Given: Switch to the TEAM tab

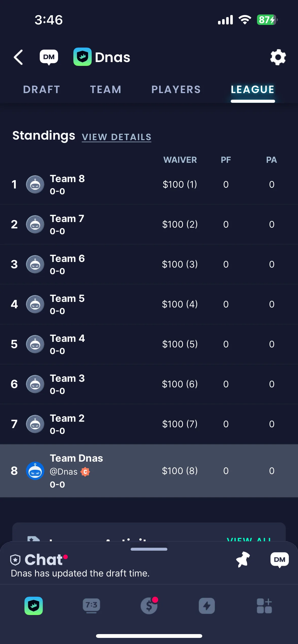Looking at the screenshot, I should click(106, 90).
